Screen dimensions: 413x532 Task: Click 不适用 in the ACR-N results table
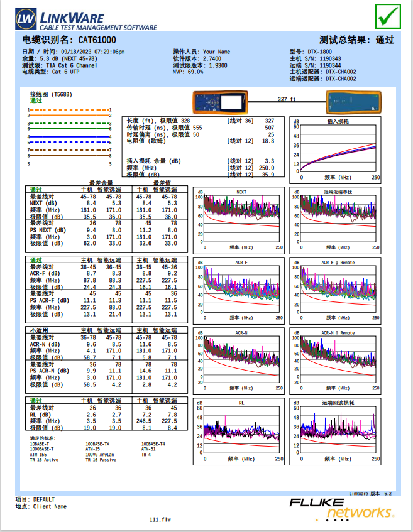point(39,330)
